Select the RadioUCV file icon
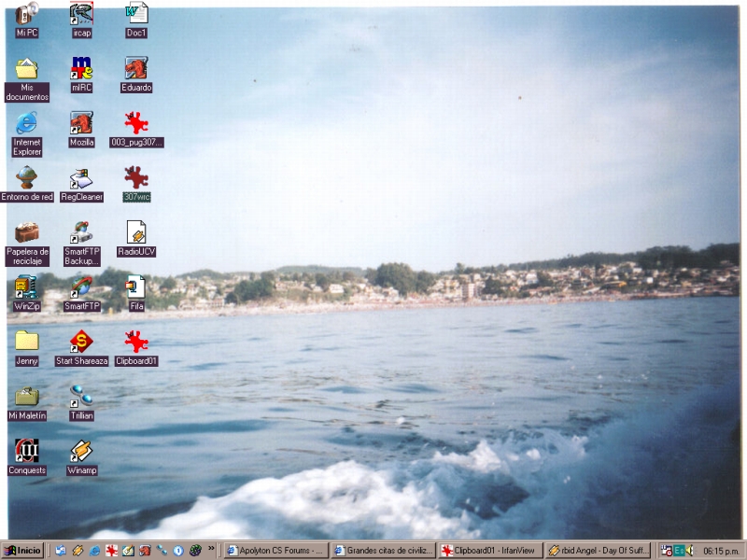747x560 pixels. 136,232
